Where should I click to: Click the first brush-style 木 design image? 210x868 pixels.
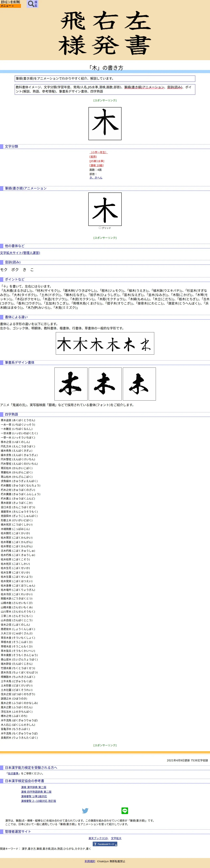click(71, 384)
